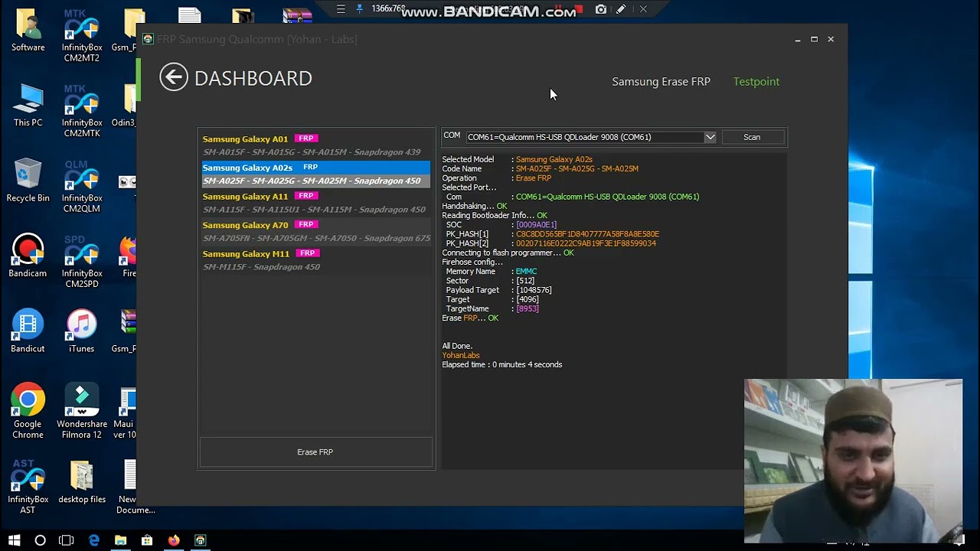Open the desktop files folder
Image resolution: width=980 pixels, height=551 pixels.
point(81,481)
